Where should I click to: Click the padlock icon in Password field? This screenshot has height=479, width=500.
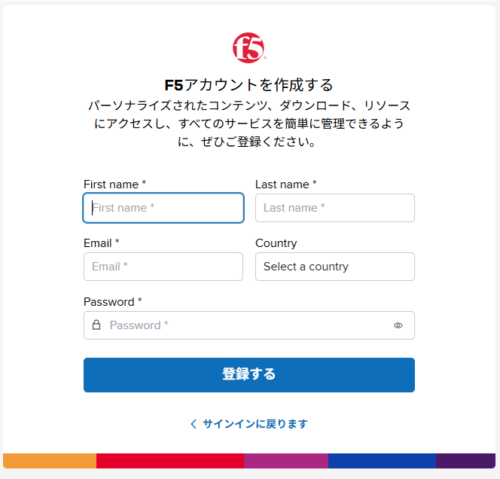[x=96, y=325]
